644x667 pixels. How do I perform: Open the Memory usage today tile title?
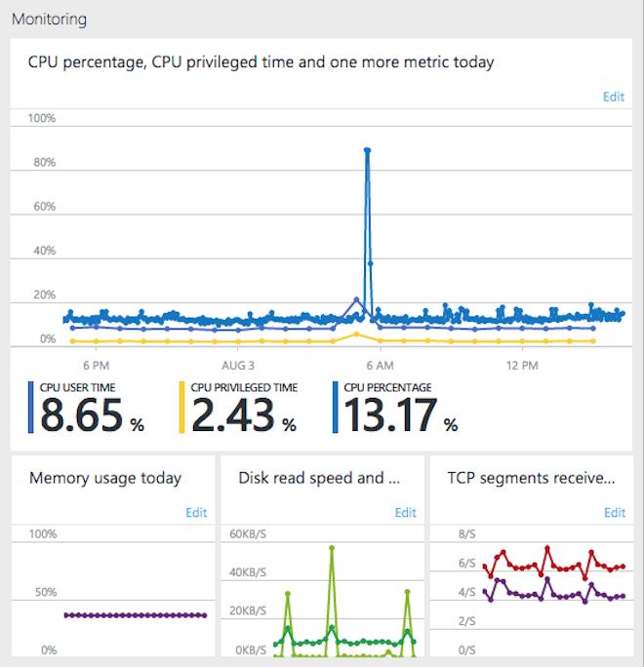coord(105,479)
